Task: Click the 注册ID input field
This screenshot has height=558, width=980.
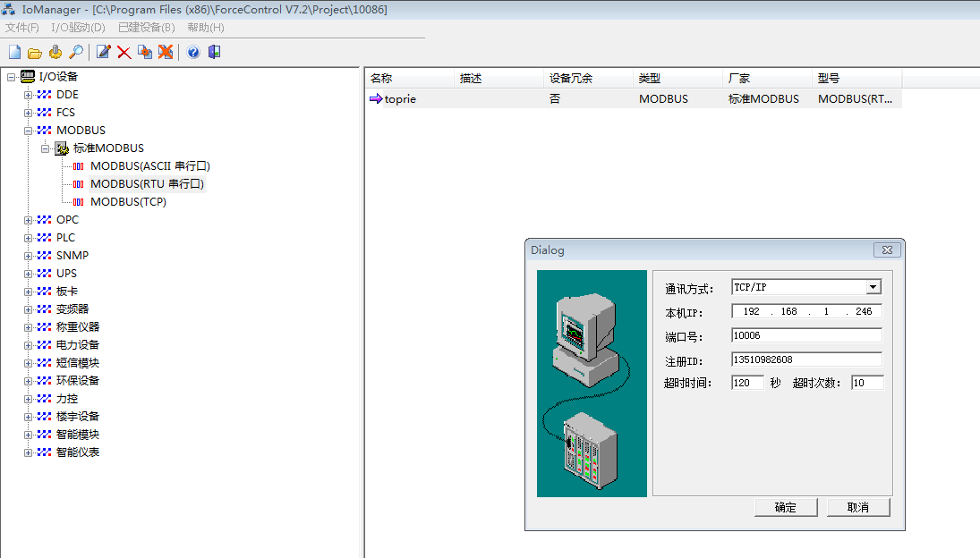Action: click(805, 359)
